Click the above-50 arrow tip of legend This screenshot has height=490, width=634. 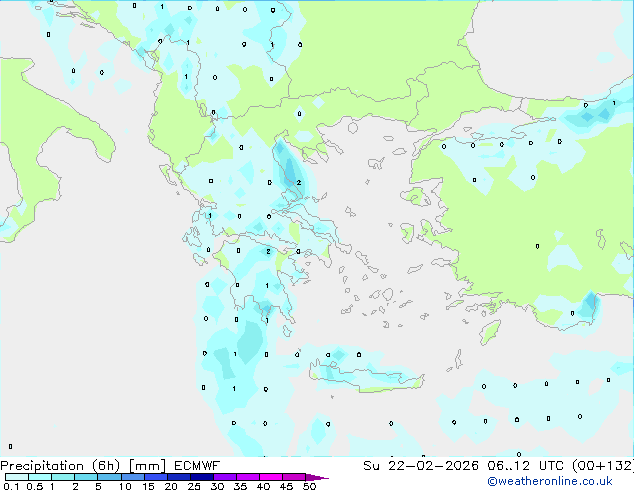click(x=317, y=477)
